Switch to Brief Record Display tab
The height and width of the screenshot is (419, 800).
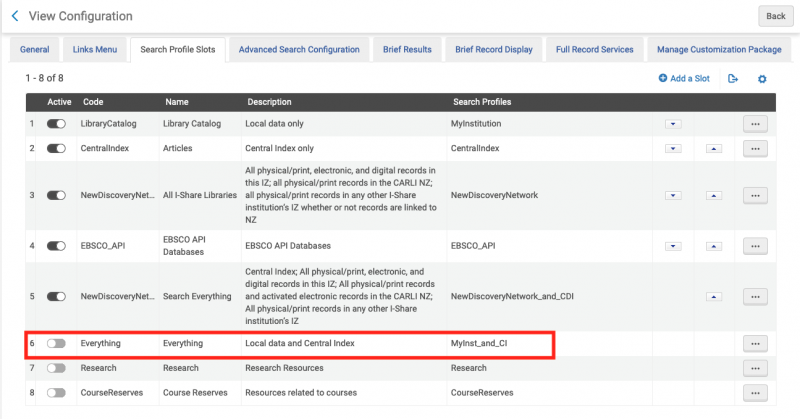tap(494, 50)
